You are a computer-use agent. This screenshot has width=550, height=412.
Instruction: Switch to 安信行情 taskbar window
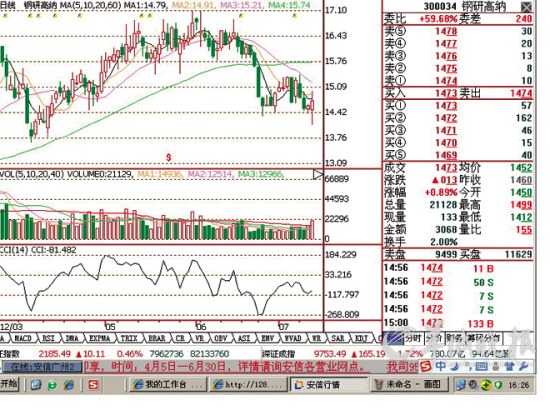coord(329,385)
